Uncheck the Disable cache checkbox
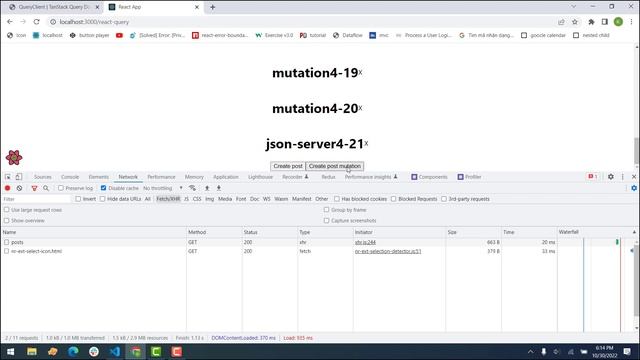 (103, 188)
